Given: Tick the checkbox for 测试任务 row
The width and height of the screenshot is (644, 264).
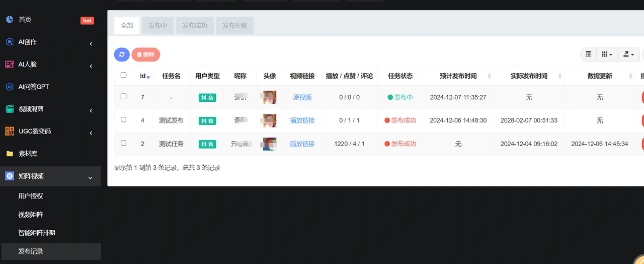Looking at the screenshot, I should point(124,143).
